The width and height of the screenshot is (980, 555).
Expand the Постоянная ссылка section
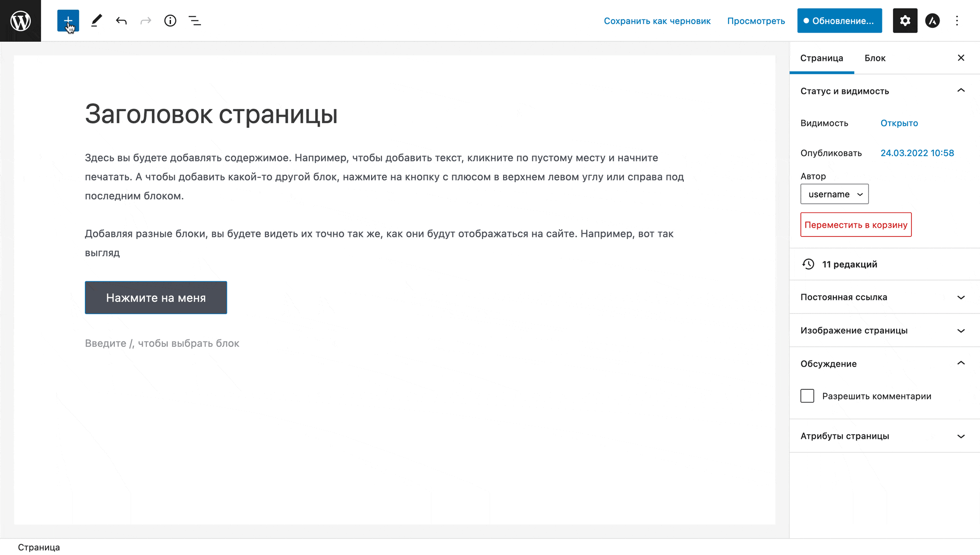click(882, 297)
